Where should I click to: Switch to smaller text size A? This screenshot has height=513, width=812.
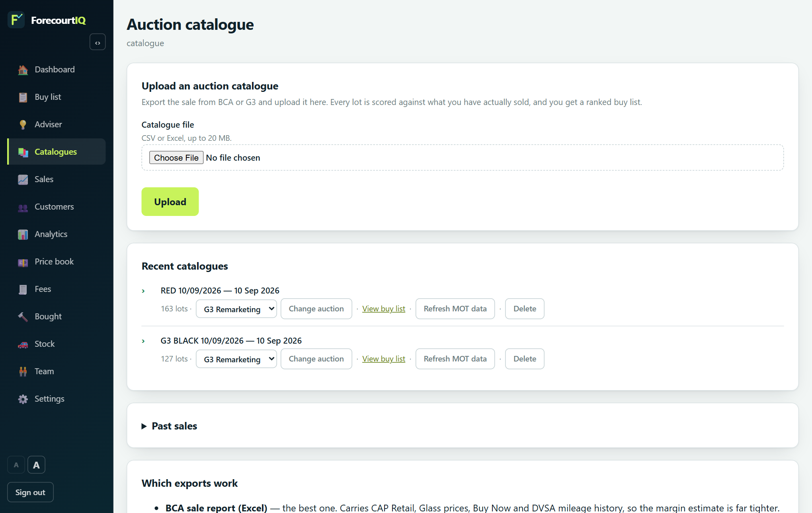point(16,465)
